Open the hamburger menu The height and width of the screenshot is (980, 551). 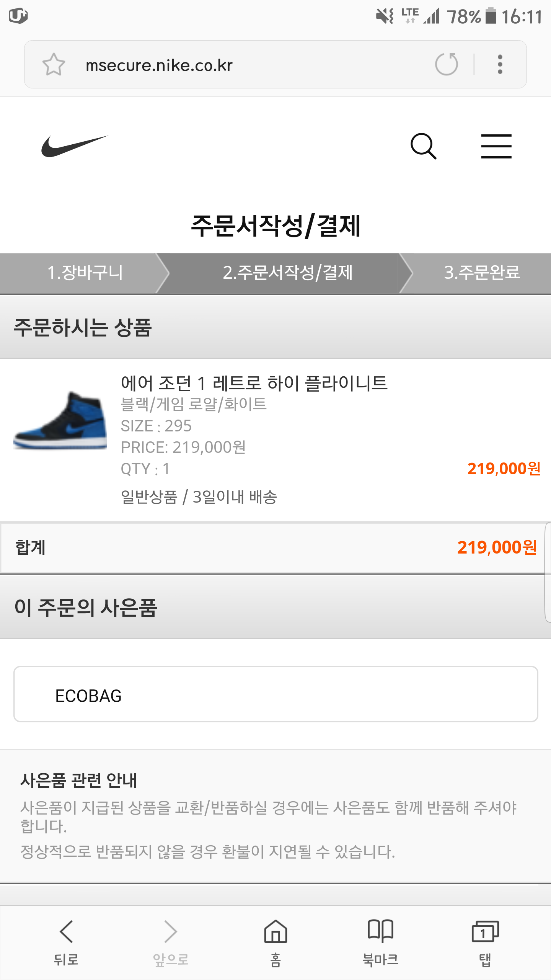[x=496, y=146]
